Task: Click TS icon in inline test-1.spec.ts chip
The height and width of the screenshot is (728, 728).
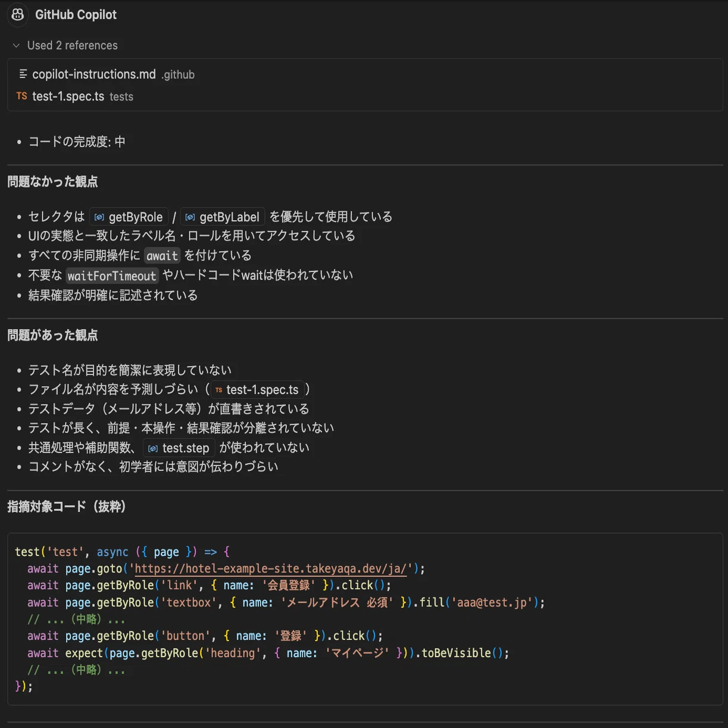Action: tap(219, 390)
